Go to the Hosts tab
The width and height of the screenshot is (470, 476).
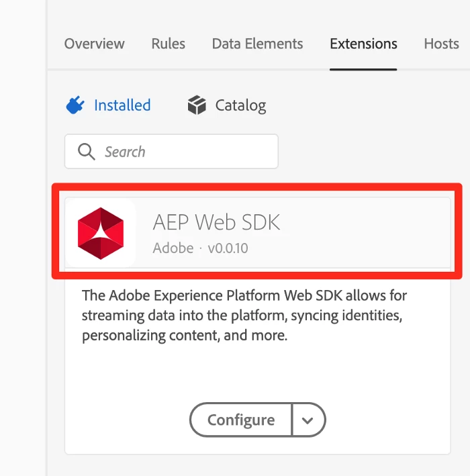pos(441,44)
